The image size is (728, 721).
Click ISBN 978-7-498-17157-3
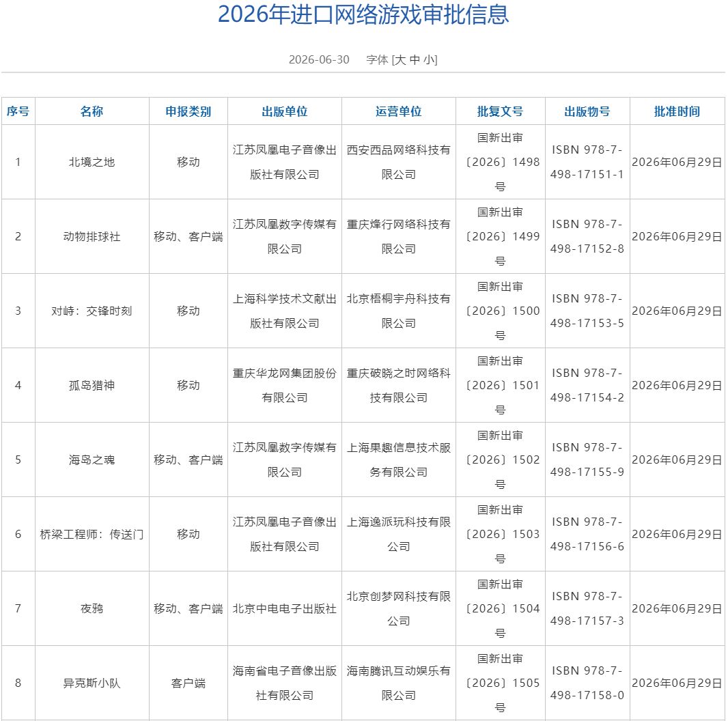pyautogui.click(x=587, y=608)
